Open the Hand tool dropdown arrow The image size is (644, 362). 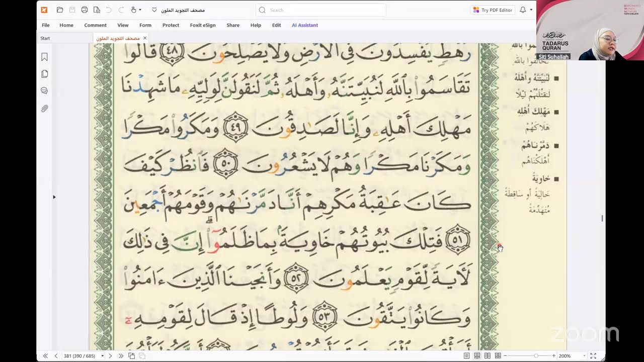click(x=140, y=10)
